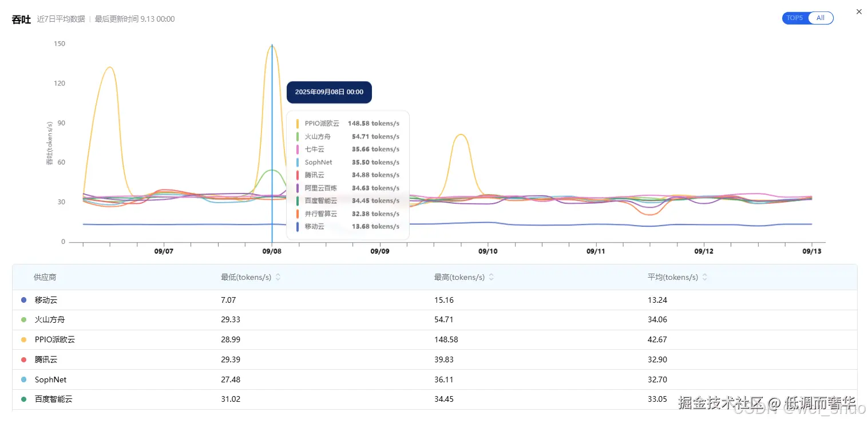The image size is (868, 423).
Task: Click the 09/07 date label on the x-axis
Action: 164,251
